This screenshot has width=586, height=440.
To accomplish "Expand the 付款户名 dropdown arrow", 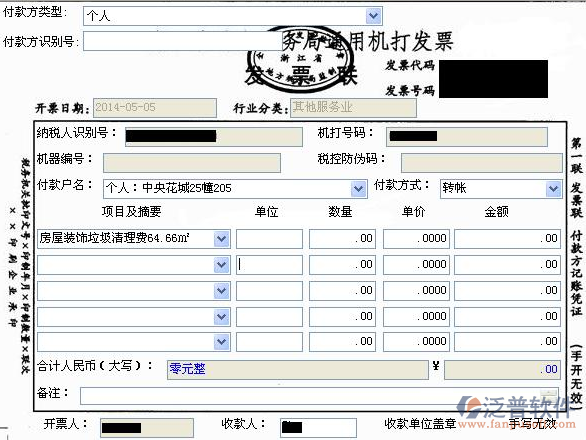I will click(358, 188).
